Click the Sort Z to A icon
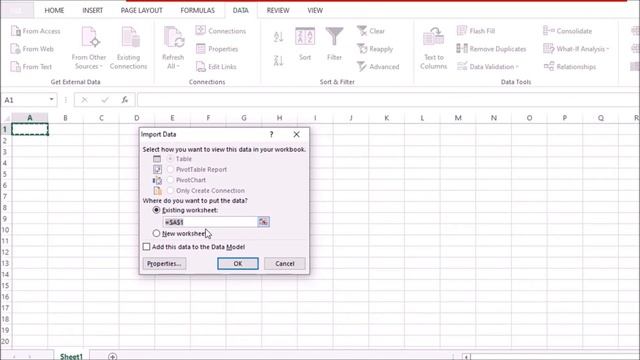 coord(278,61)
